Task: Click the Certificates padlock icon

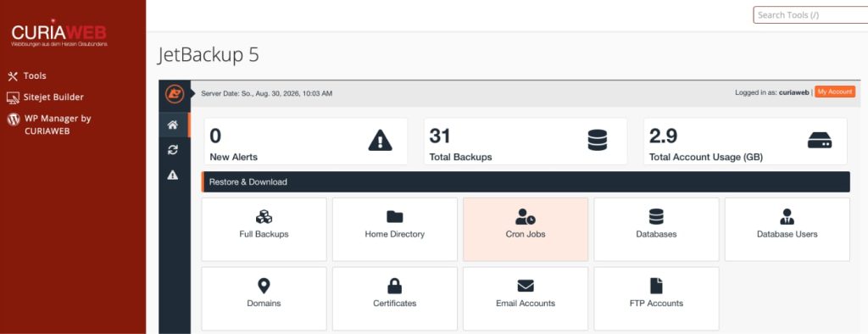Action: (395, 286)
